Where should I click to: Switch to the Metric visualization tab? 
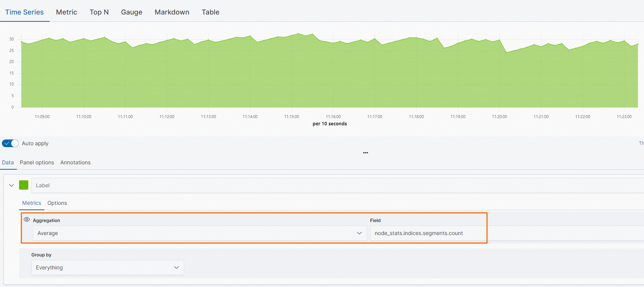66,12
